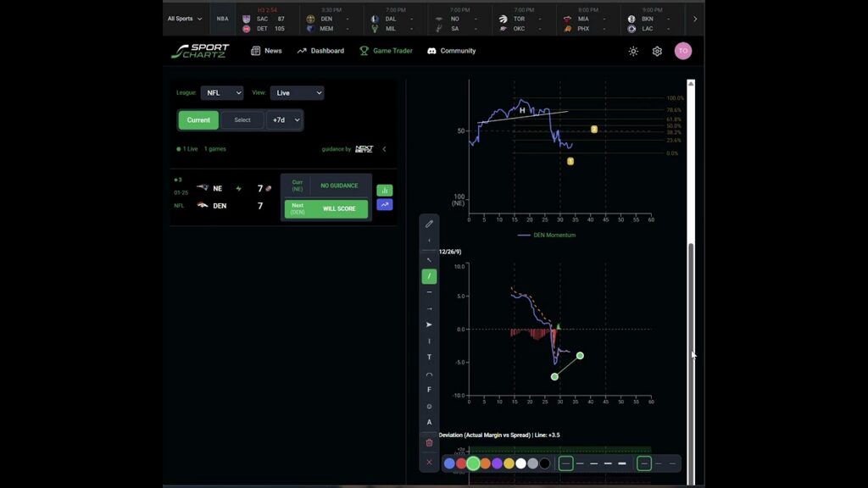The image size is (868, 488).
Task: Open the League NFL dropdown
Action: click(x=222, y=93)
